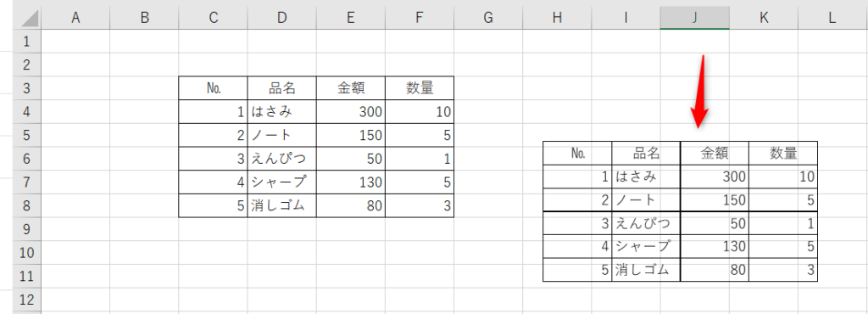Click the Select All corner triangle
The width and height of the screenshot is (868, 314).
(28, 18)
